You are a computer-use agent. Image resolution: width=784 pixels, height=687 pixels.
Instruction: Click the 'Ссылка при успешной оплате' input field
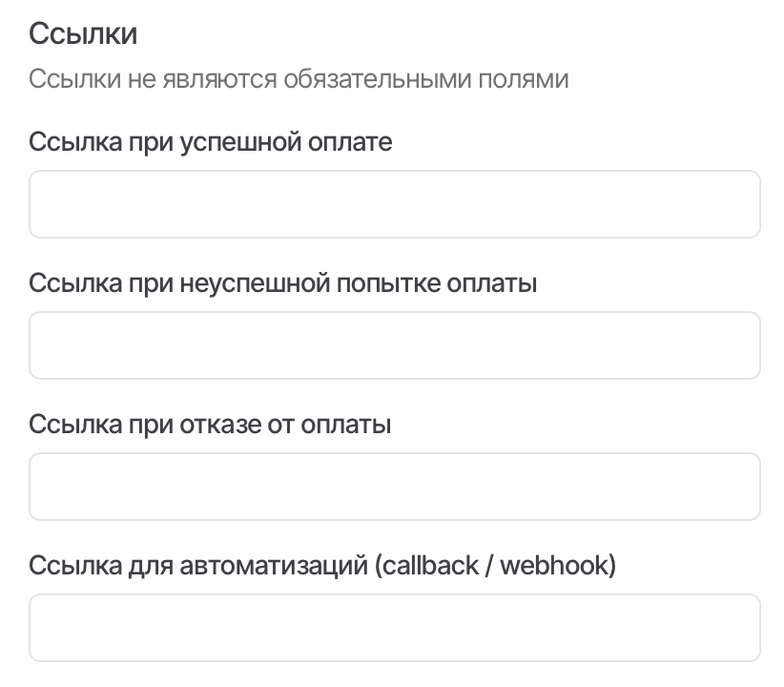(x=394, y=204)
